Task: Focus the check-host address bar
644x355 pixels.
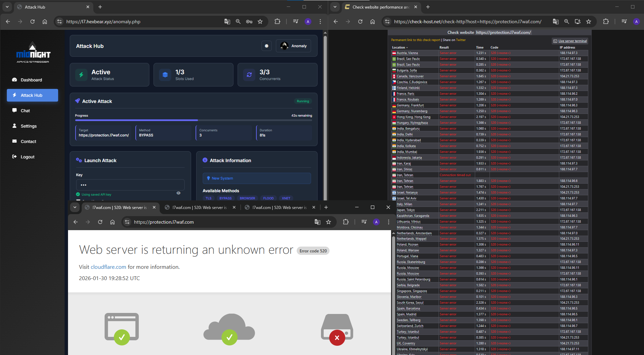Action: (468, 22)
